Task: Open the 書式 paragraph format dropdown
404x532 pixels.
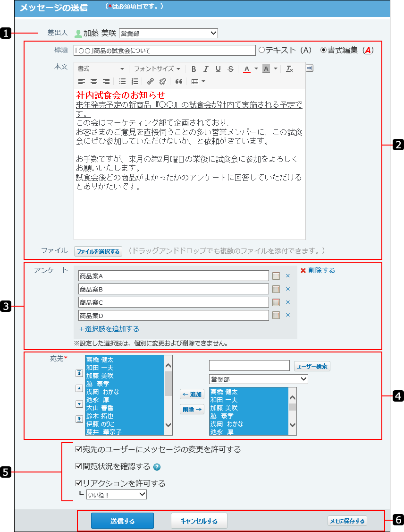Action: 101,69
